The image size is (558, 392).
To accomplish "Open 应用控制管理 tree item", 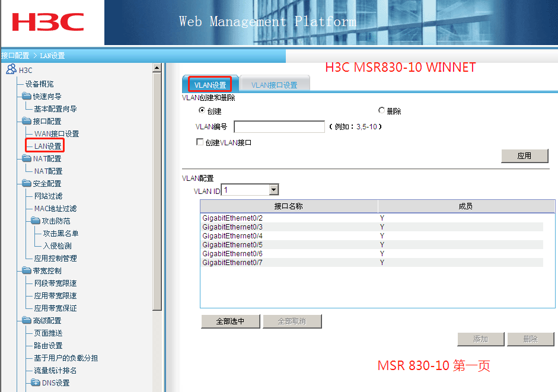I will [56, 259].
